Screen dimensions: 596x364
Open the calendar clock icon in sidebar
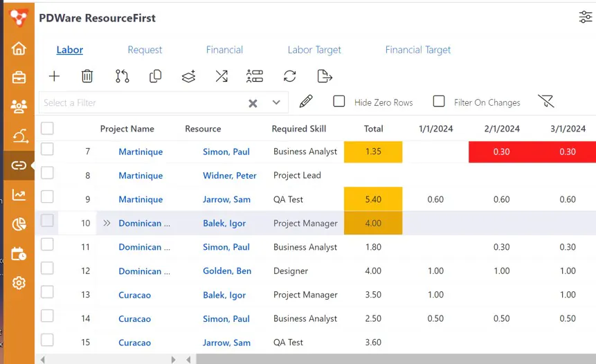pyautogui.click(x=19, y=254)
